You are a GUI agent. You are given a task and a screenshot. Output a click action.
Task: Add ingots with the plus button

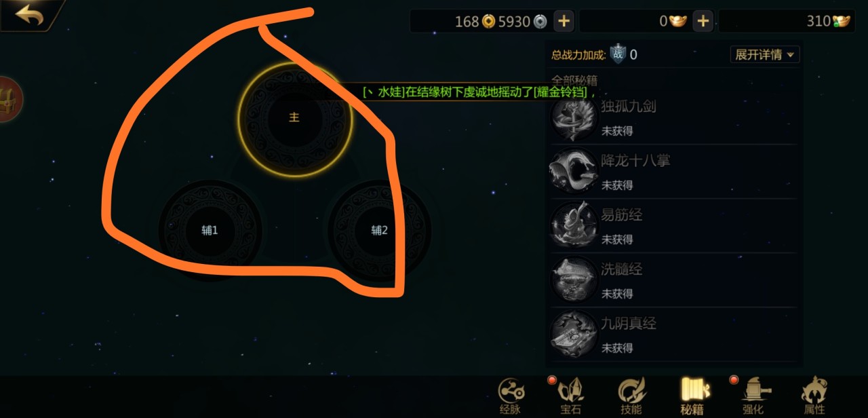[703, 21]
